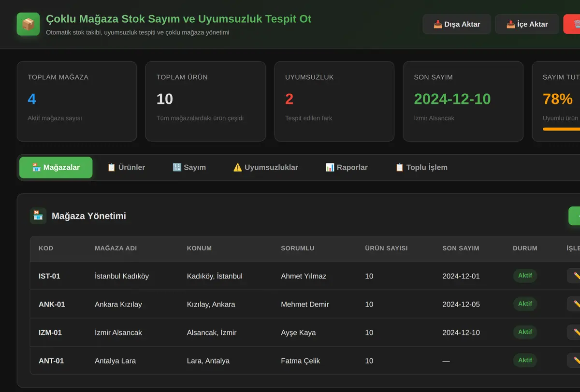Click the Aktif status badge for IST-01
This screenshot has width=580, height=392.
[525, 276]
